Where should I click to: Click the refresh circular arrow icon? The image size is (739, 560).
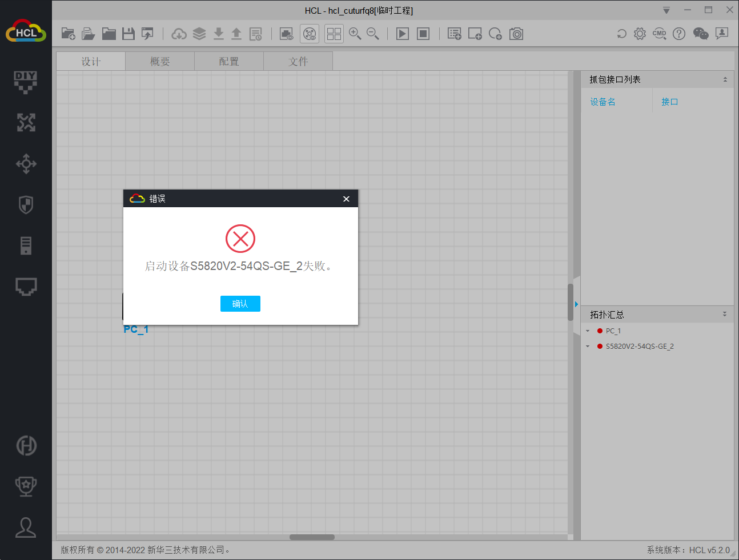(x=622, y=34)
